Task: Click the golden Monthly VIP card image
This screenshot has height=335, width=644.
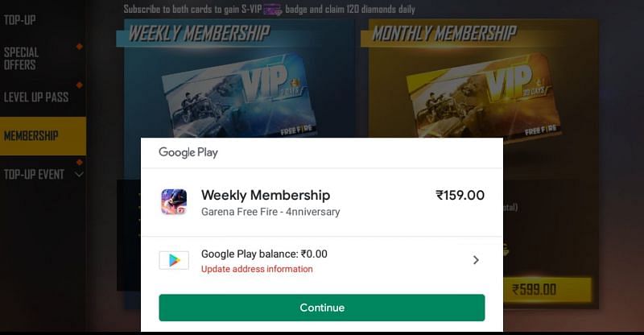Action: (x=483, y=97)
